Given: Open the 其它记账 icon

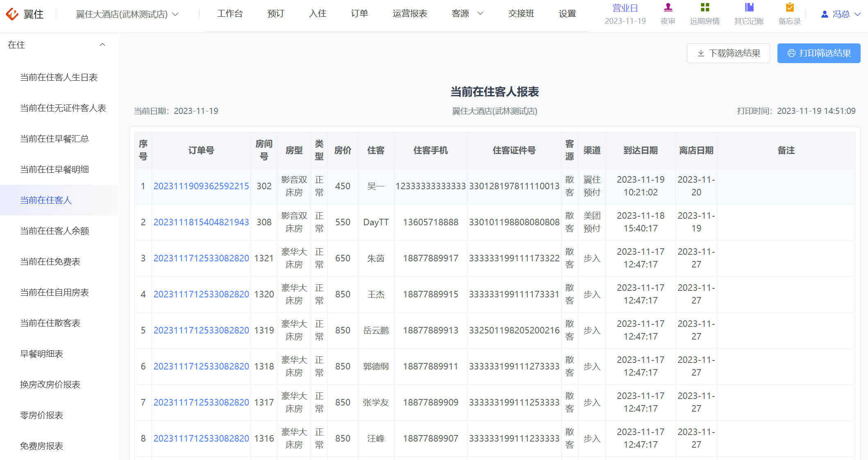Looking at the screenshot, I should click(x=749, y=7).
